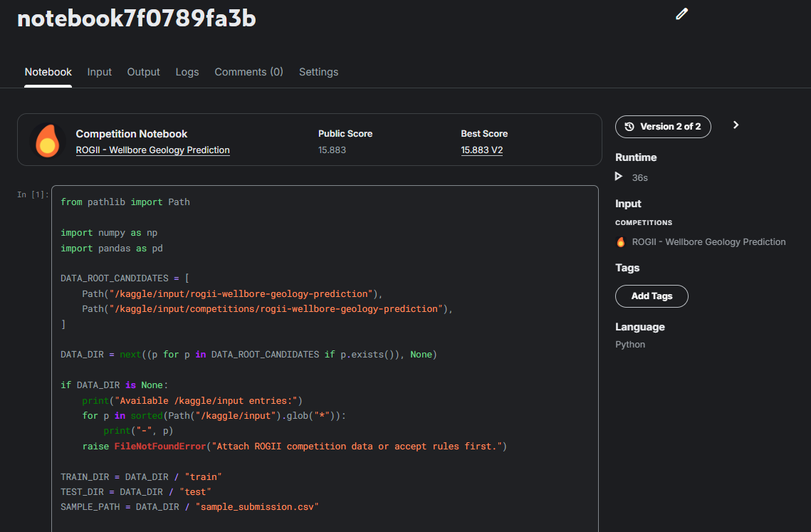Open the Settings tab
The height and width of the screenshot is (532, 811).
pyautogui.click(x=318, y=72)
